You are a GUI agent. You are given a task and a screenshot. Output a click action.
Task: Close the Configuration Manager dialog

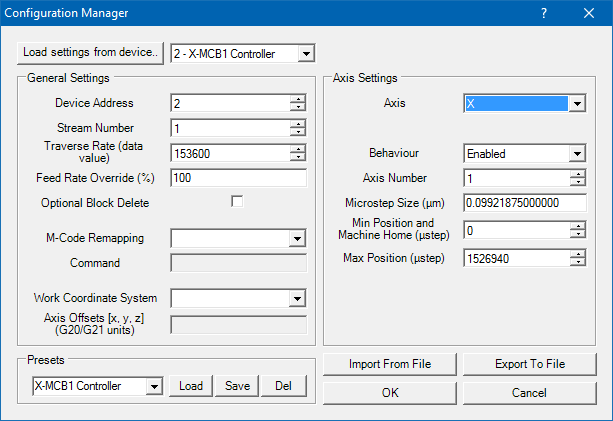(x=589, y=13)
